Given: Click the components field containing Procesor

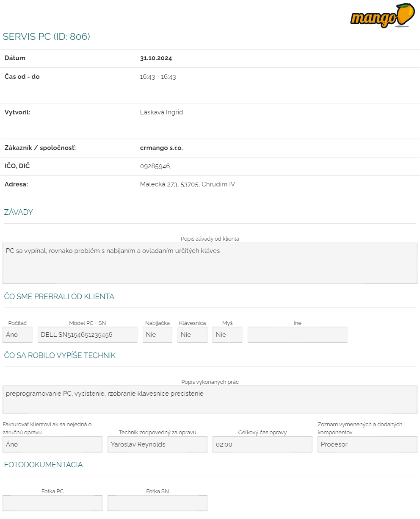Looking at the screenshot, I should coord(367,444).
